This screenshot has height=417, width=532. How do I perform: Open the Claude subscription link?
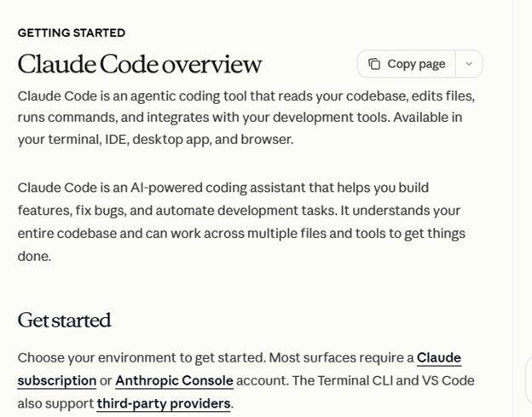tap(438, 358)
